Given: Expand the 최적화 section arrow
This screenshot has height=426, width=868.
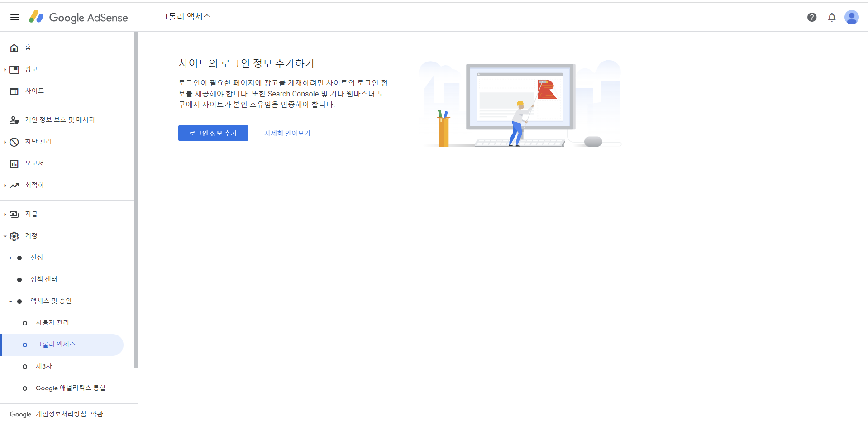Looking at the screenshot, I should (x=5, y=185).
